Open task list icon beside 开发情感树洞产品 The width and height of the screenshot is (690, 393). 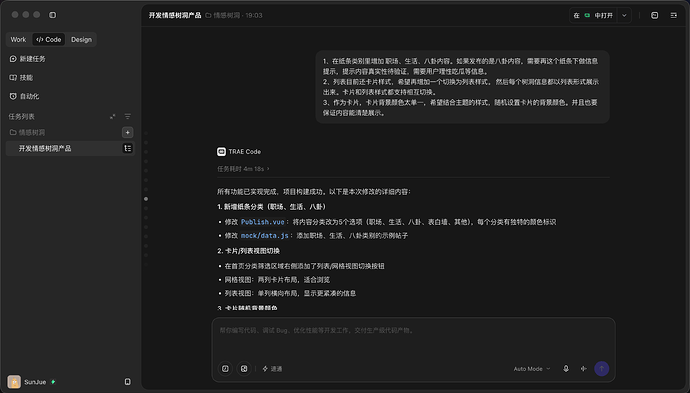[x=128, y=148]
